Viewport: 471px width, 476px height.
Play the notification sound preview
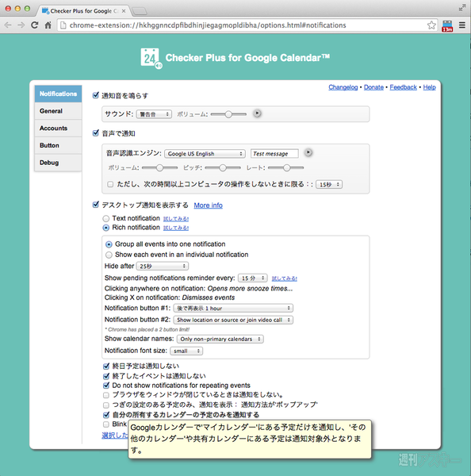pos(257,113)
